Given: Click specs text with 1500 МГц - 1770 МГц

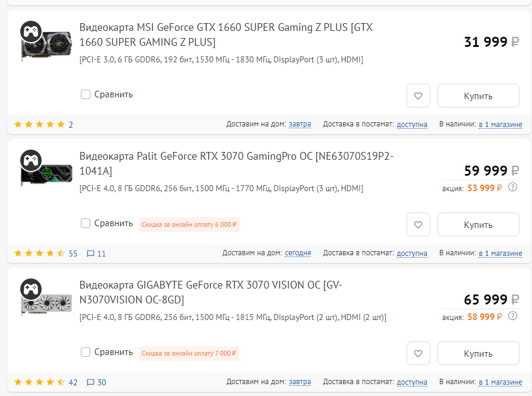Looking at the screenshot, I should click(221, 188).
